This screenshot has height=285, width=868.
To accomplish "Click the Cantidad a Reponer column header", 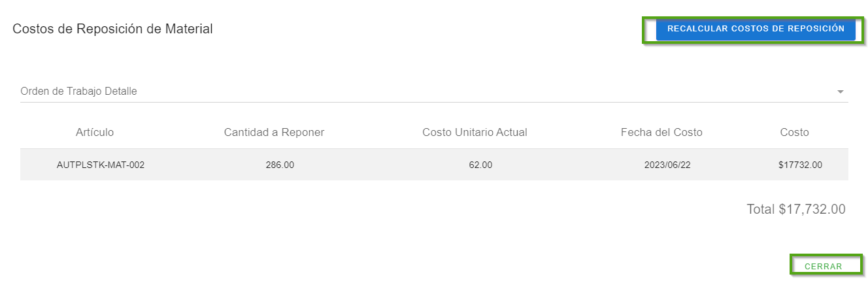I will (274, 132).
